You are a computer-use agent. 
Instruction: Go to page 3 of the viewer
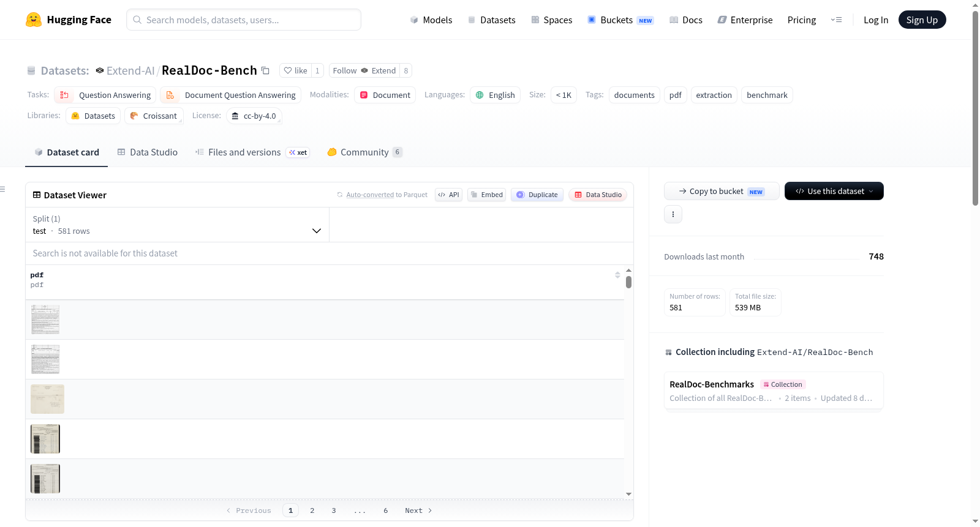[x=334, y=510]
